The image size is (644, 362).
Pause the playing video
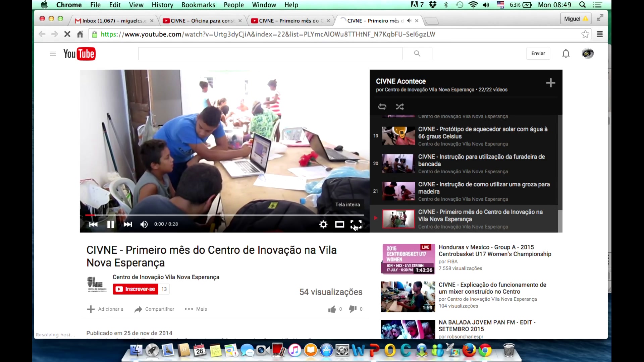111,224
